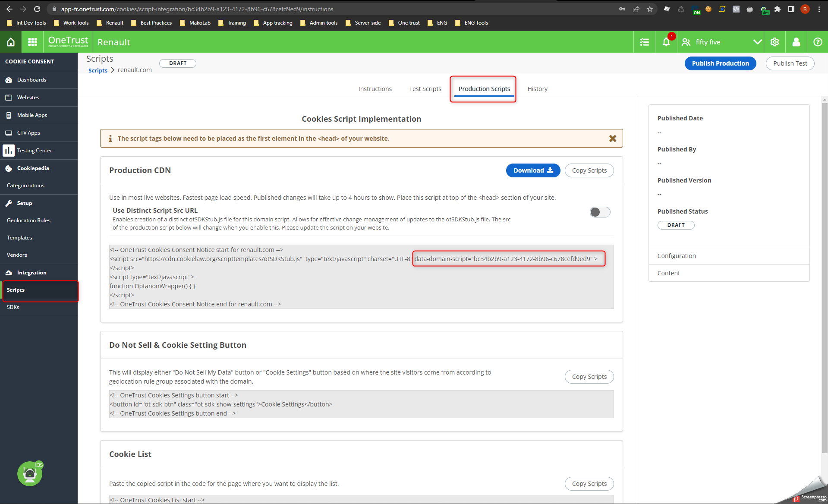Open Geolocation Rules in the sidebar
Viewport: 828px width, 504px height.
click(39, 220)
